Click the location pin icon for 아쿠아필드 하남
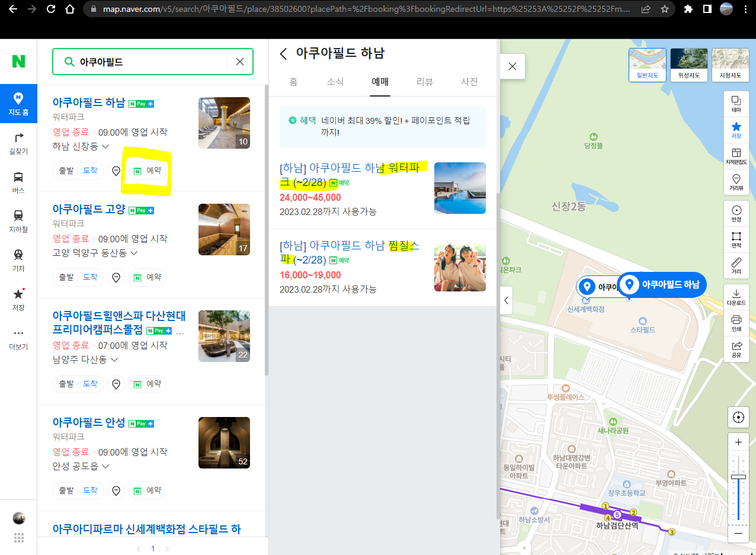This screenshot has width=756, height=555. click(x=116, y=171)
